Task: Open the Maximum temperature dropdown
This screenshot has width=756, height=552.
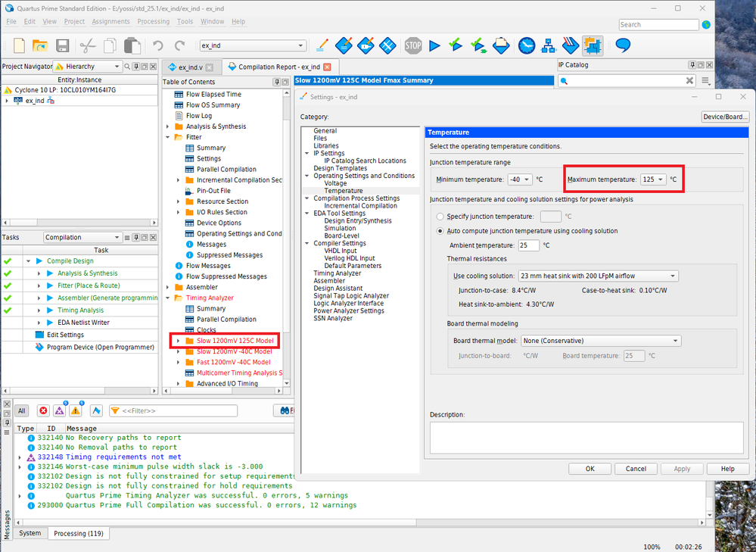Action: pos(653,179)
